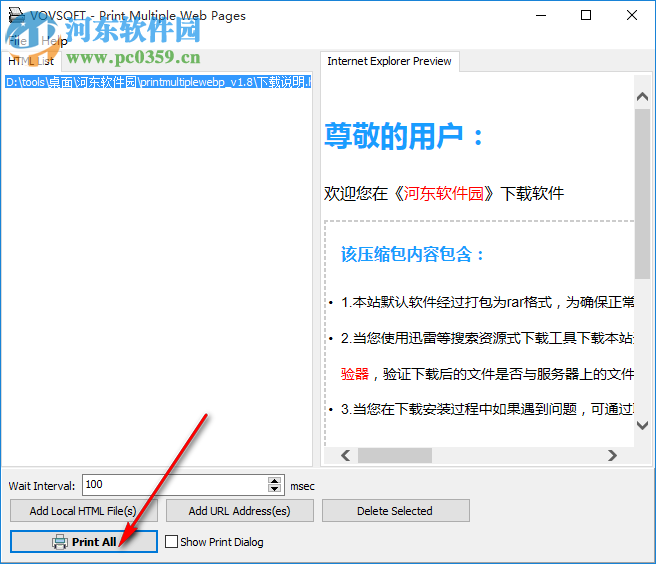The image size is (656, 564).
Task: Click preview vertical scrollbar down arrow
Action: pos(642,426)
